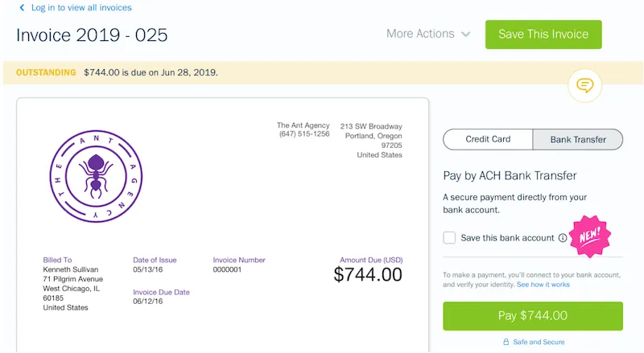The image size is (644, 353).
Task: Click the More Actions chevron arrow
Action: coord(465,35)
